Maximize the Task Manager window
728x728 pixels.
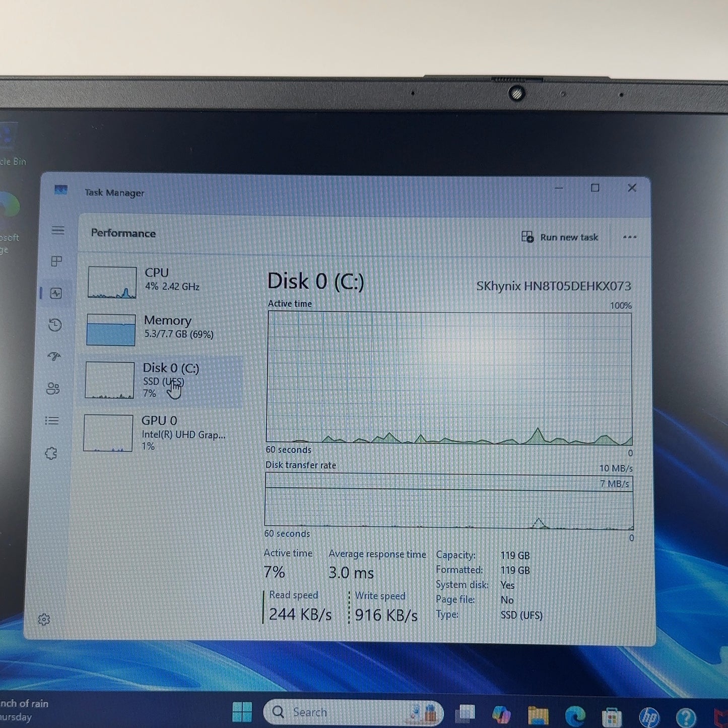[x=595, y=188]
